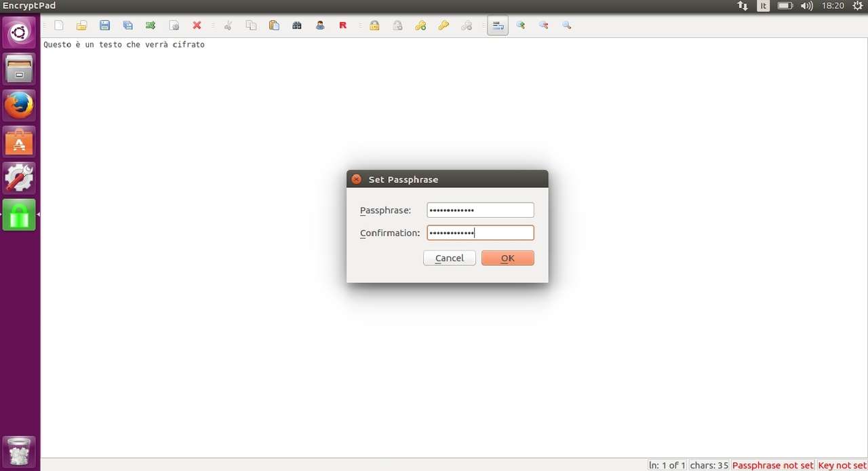Toggle the word wrap toolbar button

pyautogui.click(x=498, y=26)
